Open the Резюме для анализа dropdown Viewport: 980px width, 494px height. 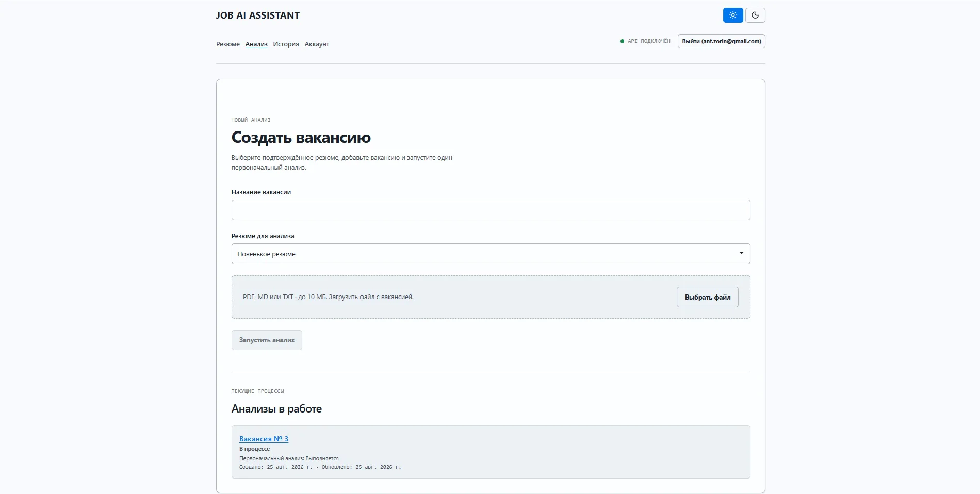[x=491, y=254]
